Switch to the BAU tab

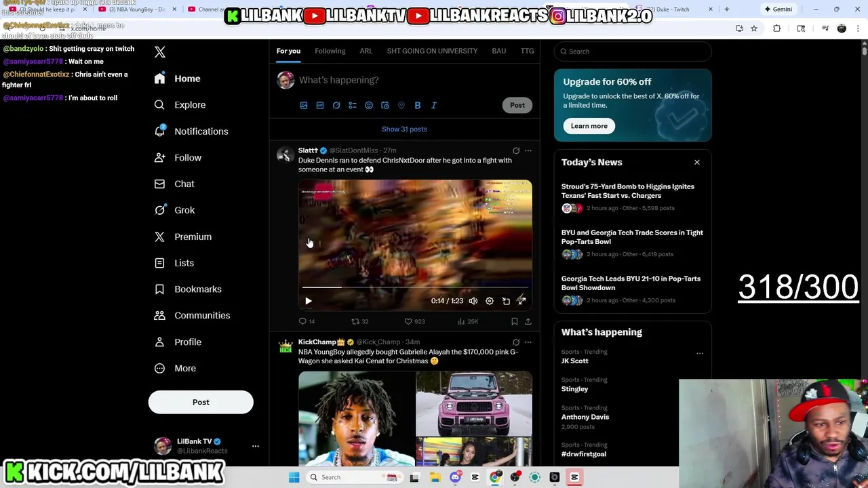499,51
